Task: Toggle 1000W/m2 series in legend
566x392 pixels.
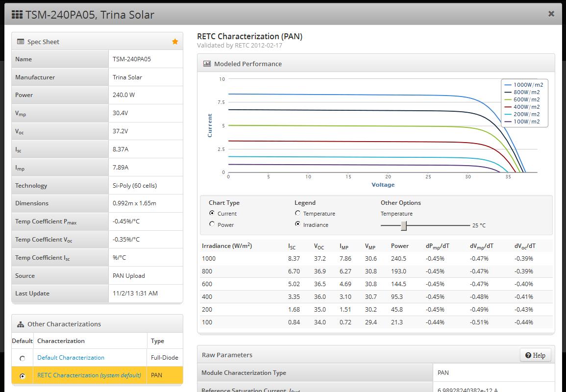Action: pyautogui.click(x=524, y=85)
